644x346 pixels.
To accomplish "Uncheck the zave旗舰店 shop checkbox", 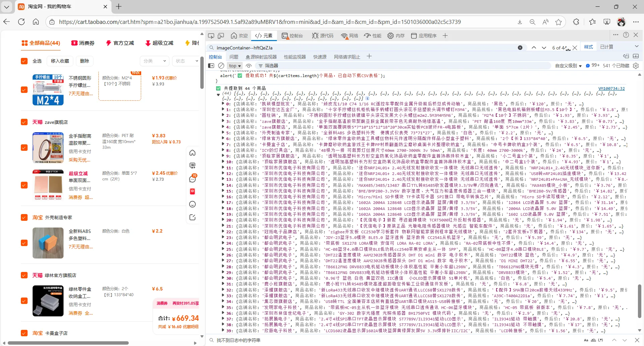I will pos(24,122).
